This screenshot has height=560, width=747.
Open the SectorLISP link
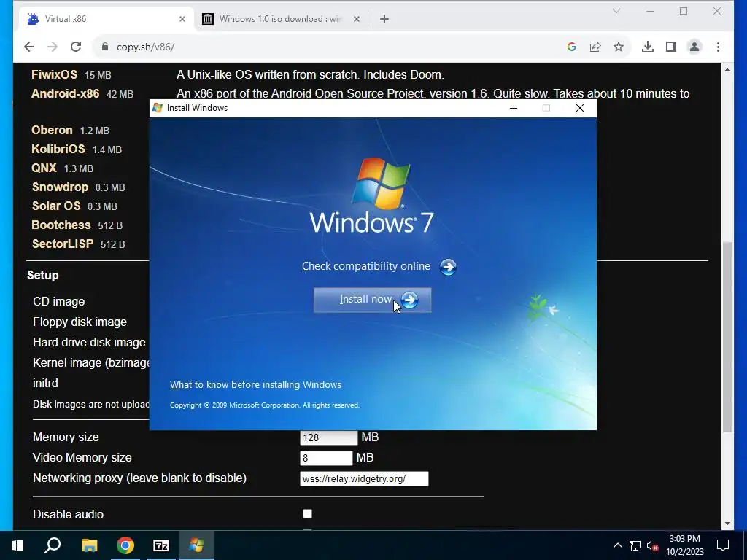63,244
